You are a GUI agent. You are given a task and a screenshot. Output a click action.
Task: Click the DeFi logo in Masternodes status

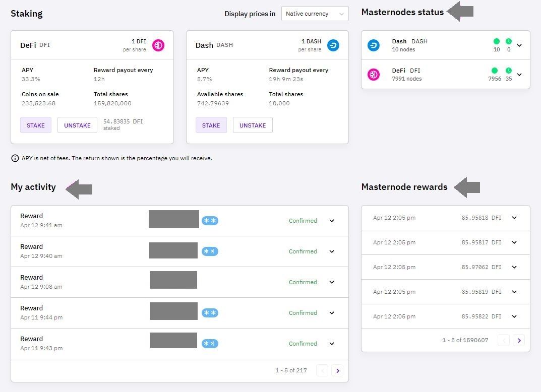tap(373, 75)
